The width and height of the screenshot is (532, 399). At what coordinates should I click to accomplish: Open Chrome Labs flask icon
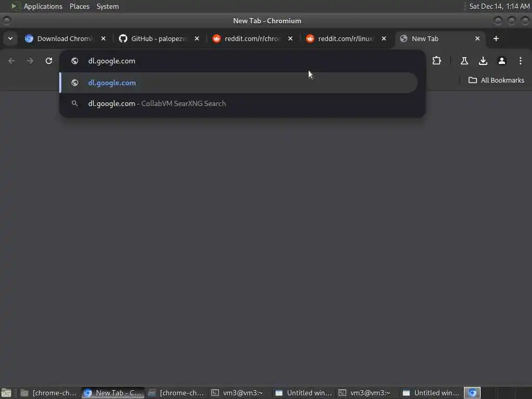coord(464,61)
